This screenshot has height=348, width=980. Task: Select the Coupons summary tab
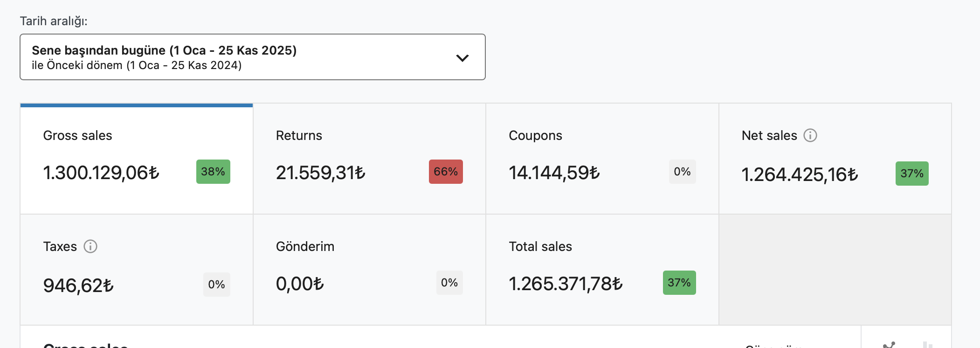coord(602,159)
